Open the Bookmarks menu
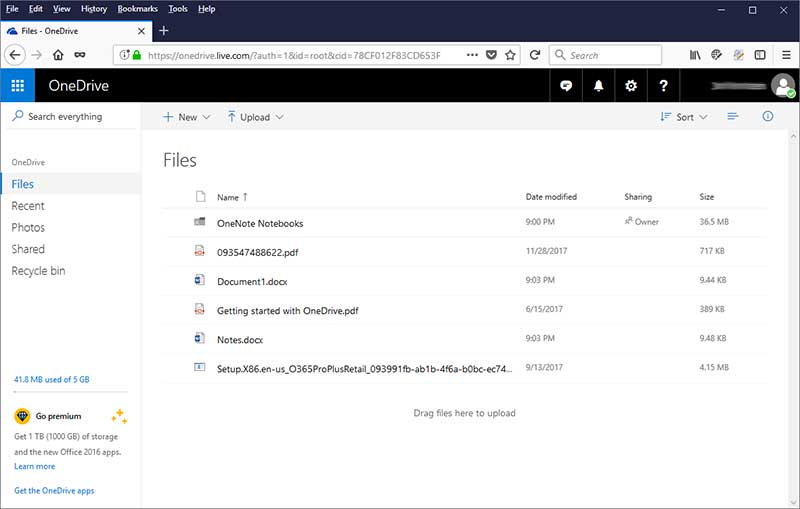The width and height of the screenshot is (800, 509). coord(137,9)
